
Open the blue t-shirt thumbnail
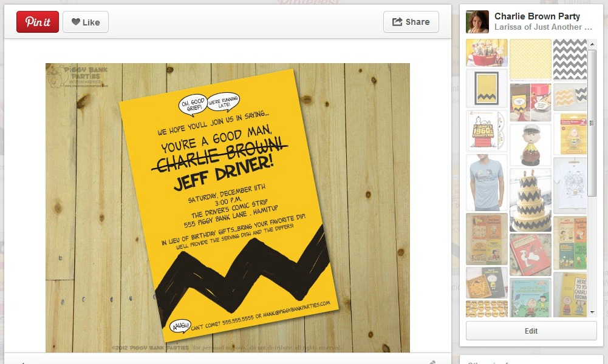(x=487, y=183)
